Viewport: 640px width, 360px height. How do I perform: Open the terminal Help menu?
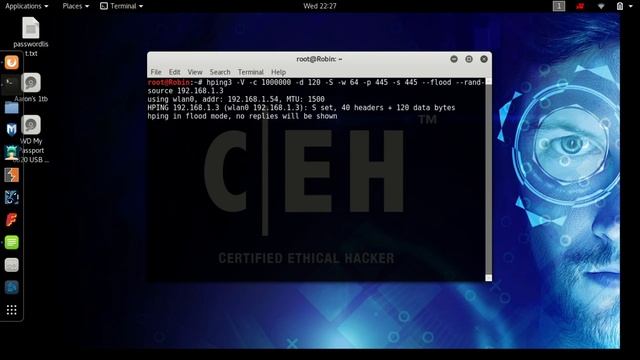(278, 72)
